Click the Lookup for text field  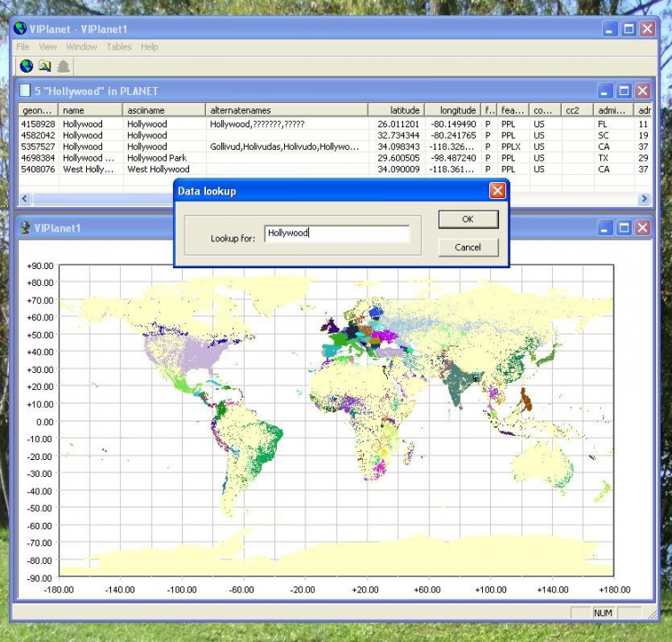(337, 233)
